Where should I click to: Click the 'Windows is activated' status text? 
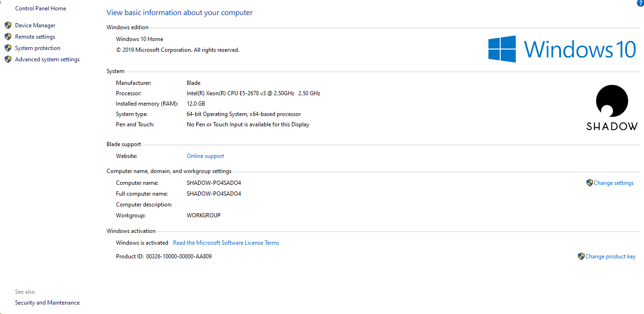point(142,243)
